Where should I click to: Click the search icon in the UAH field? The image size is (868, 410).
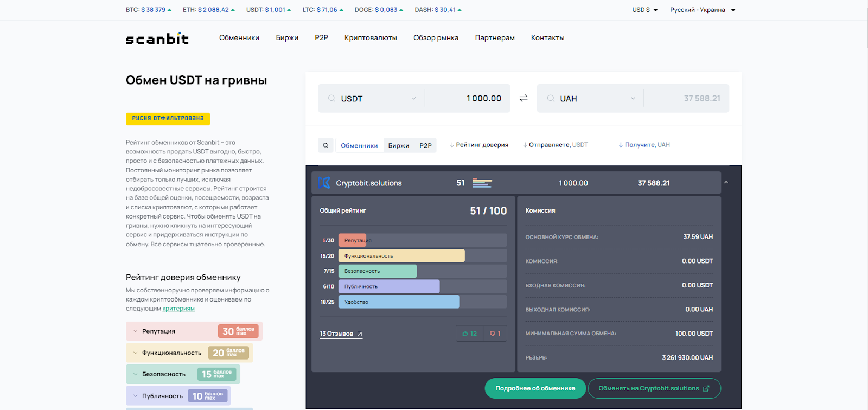[551, 98]
